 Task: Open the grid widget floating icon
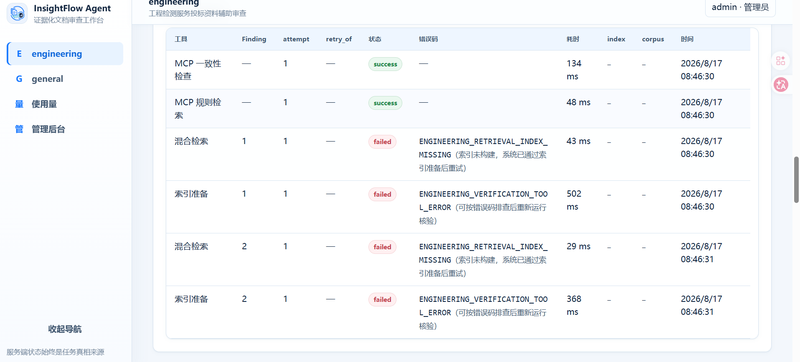point(781,61)
